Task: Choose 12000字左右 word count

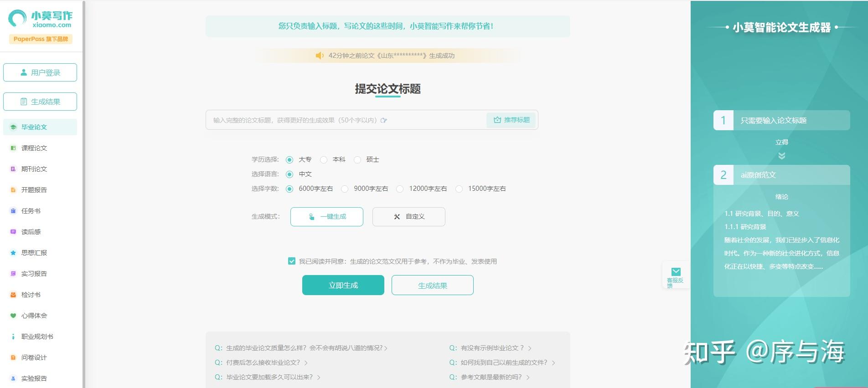Action: tap(400, 189)
